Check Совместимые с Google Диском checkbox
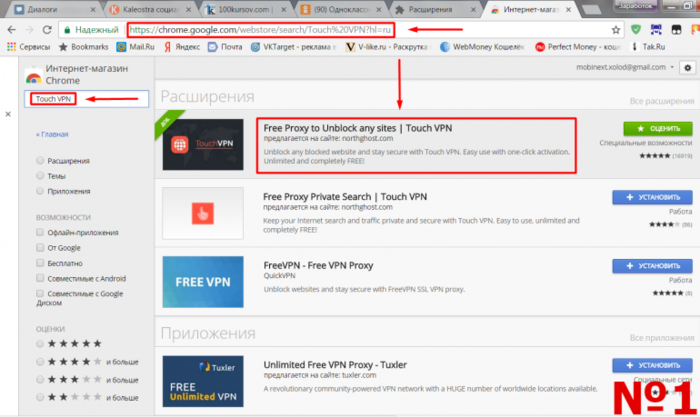 pyautogui.click(x=40, y=293)
